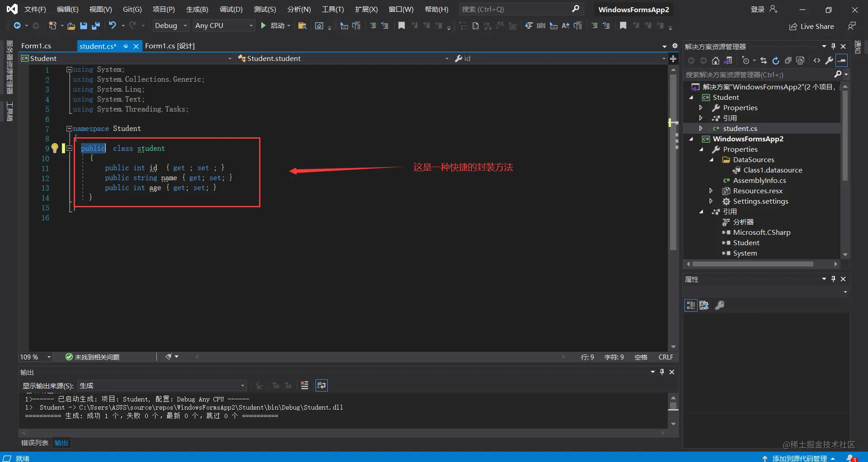
Task: Switch to the 错误列表 tab
Action: click(x=34, y=443)
